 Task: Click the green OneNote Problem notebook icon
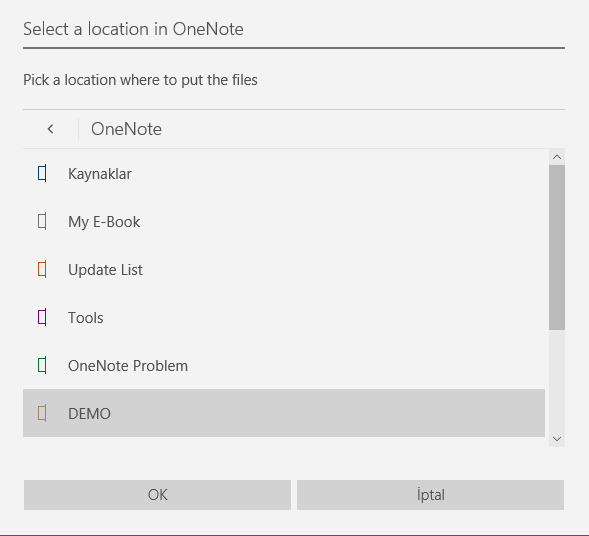42,365
